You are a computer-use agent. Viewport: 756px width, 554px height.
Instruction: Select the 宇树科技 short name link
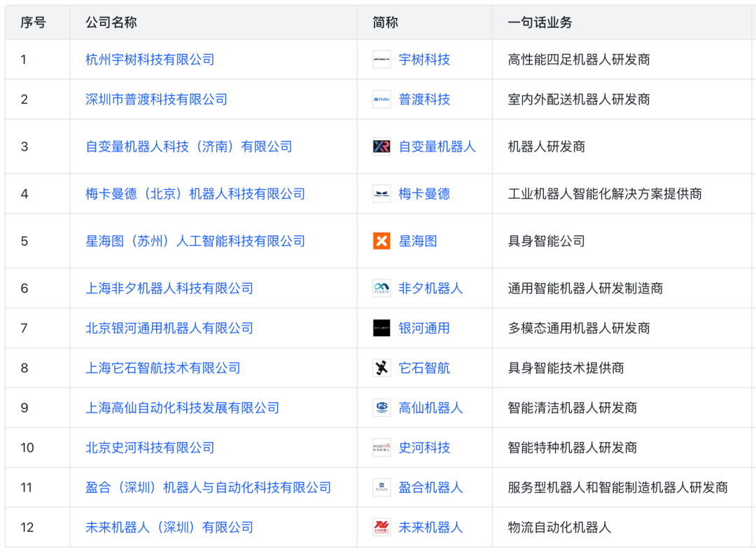click(x=424, y=60)
